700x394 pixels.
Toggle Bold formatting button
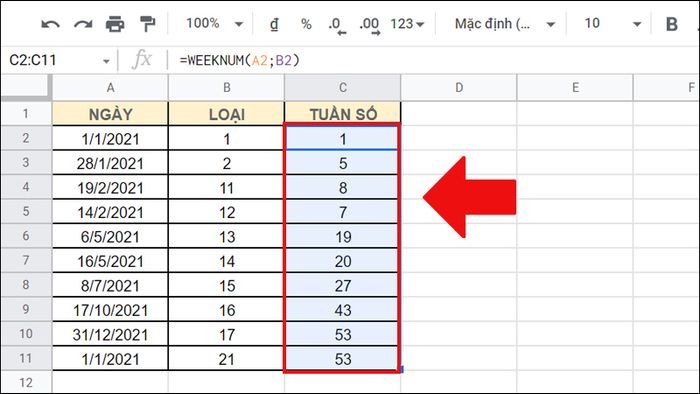click(672, 24)
